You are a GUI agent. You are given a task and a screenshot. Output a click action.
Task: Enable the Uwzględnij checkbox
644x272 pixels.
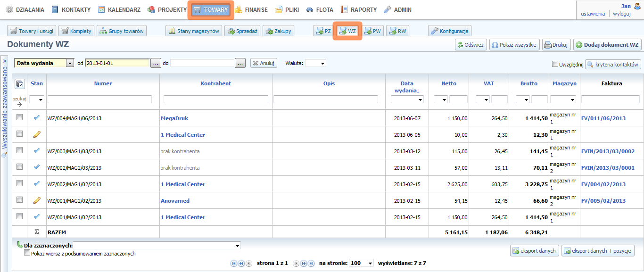(x=555, y=64)
